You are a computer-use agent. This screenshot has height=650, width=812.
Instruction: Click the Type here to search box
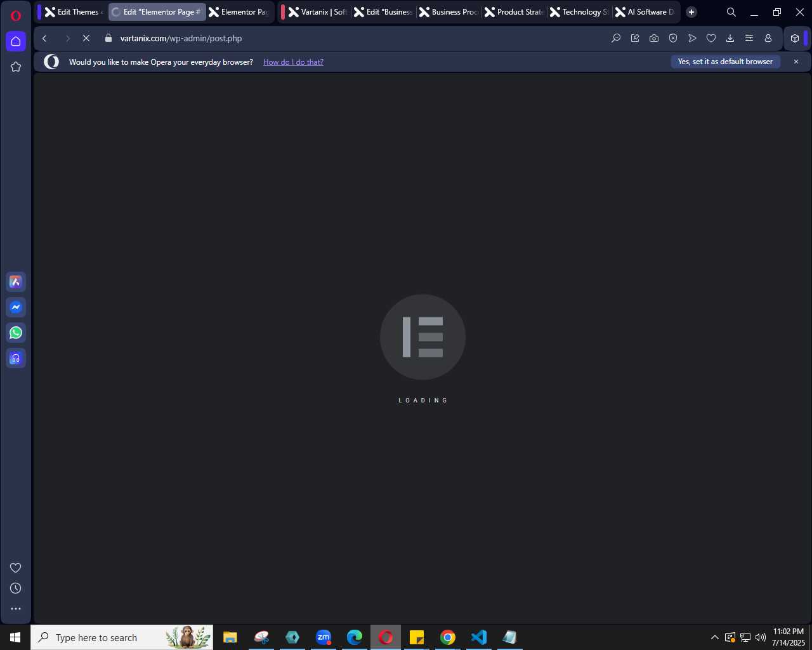122,637
